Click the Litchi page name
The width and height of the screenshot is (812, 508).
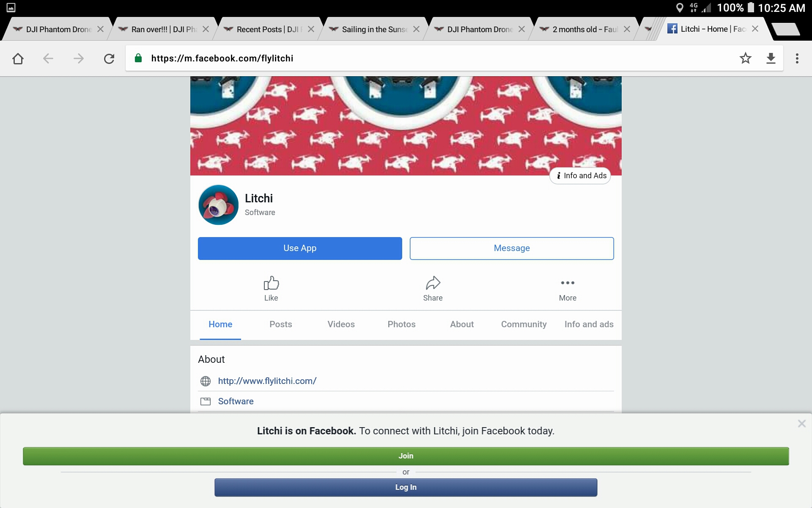(259, 199)
